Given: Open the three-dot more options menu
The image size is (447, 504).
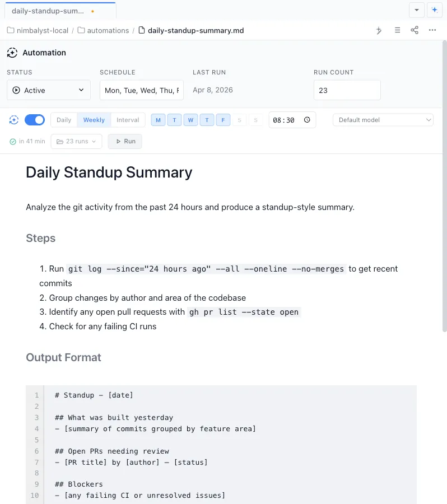Looking at the screenshot, I should coord(432,30).
